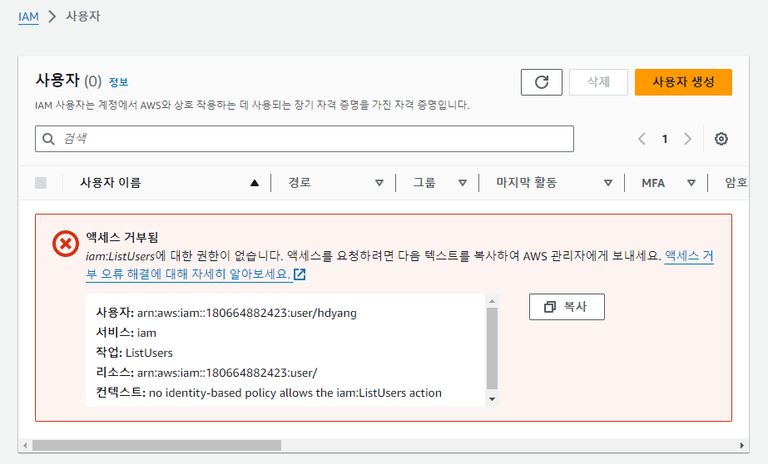Focus the 검색 search field
768x464 pixels.
pyautogui.click(x=304, y=139)
